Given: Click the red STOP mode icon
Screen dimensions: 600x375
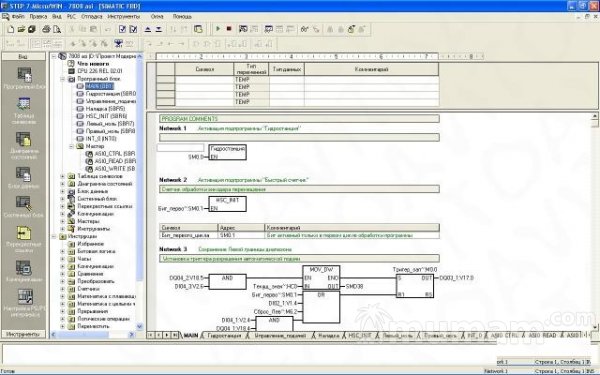Looking at the screenshot, I should tap(229, 29).
